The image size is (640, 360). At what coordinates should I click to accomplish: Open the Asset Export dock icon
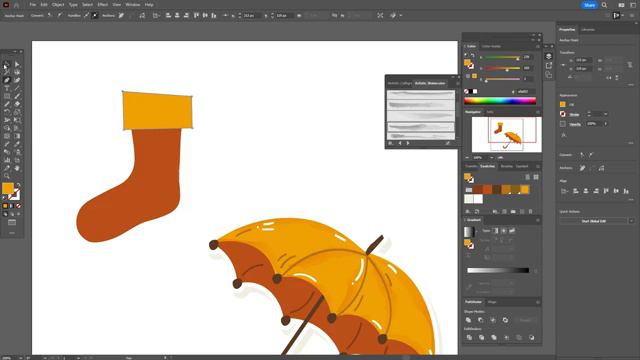(549, 65)
